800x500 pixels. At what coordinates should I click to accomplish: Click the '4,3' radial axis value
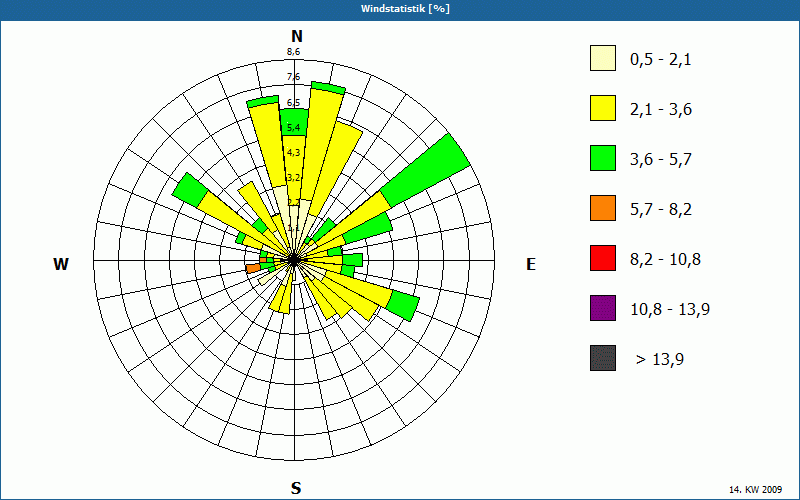(293, 153)
